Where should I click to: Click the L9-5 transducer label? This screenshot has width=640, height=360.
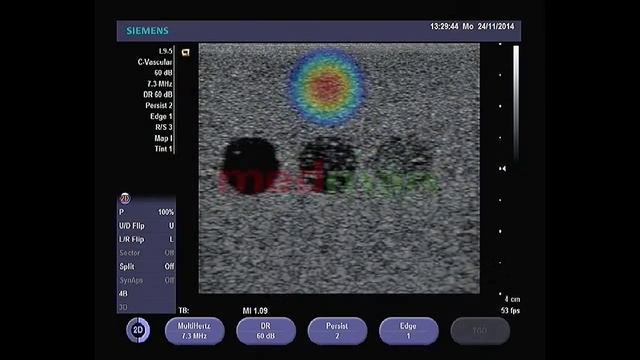pyautogui.click(x=165, y=51)
